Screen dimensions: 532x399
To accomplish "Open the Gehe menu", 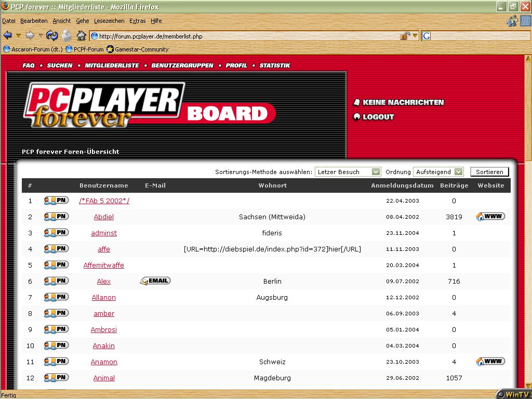I will [83, 21].
